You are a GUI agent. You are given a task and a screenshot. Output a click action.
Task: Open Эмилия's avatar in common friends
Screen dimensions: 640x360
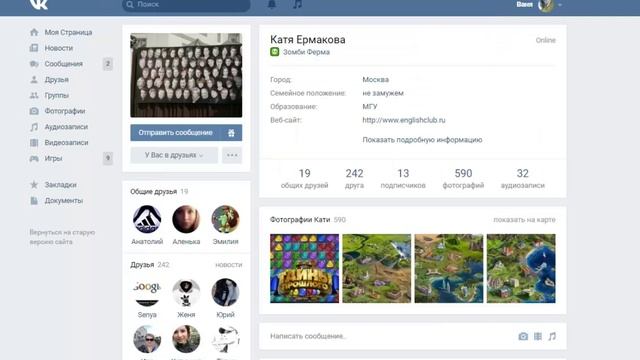(225, 219)
